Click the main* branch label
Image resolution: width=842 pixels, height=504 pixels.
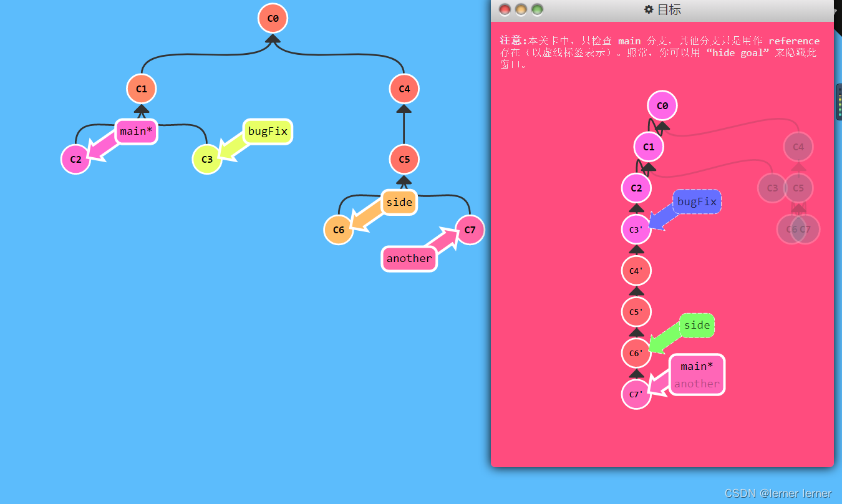(136, 131)
